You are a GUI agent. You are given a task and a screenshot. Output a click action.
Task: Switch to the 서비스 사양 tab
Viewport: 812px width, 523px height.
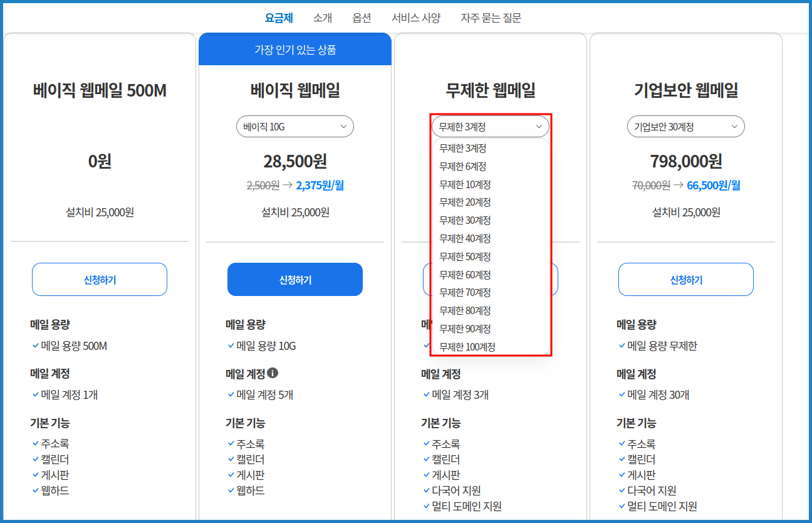416,18
